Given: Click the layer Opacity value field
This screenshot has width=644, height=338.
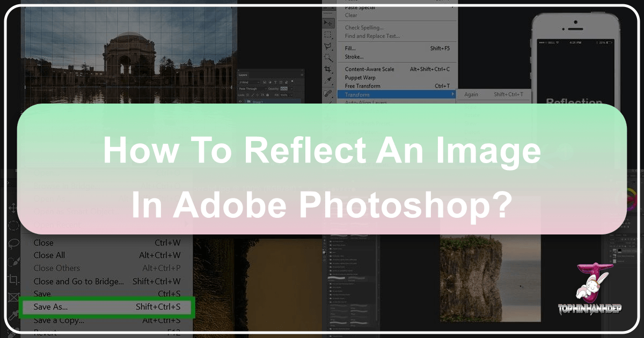Looking at the screenshot, I should tap(284, 89).
